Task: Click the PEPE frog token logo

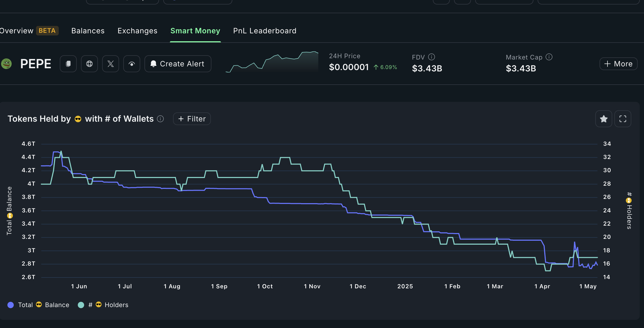Action: tap(6, 64)
